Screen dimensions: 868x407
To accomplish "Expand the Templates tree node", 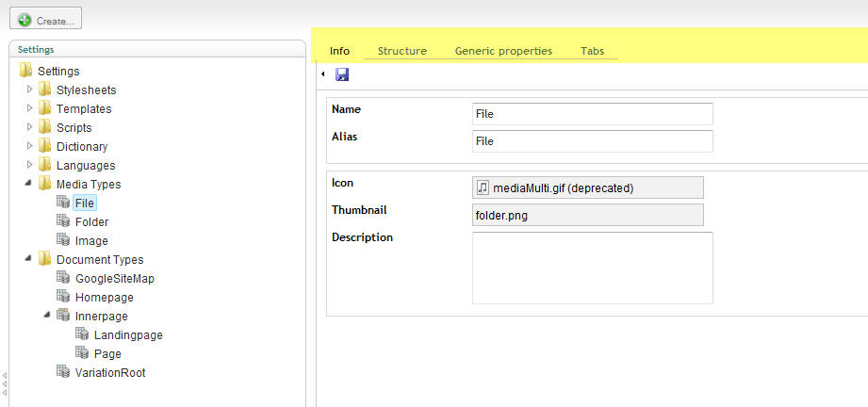I will pyautogui.click(x=30, y=108).
